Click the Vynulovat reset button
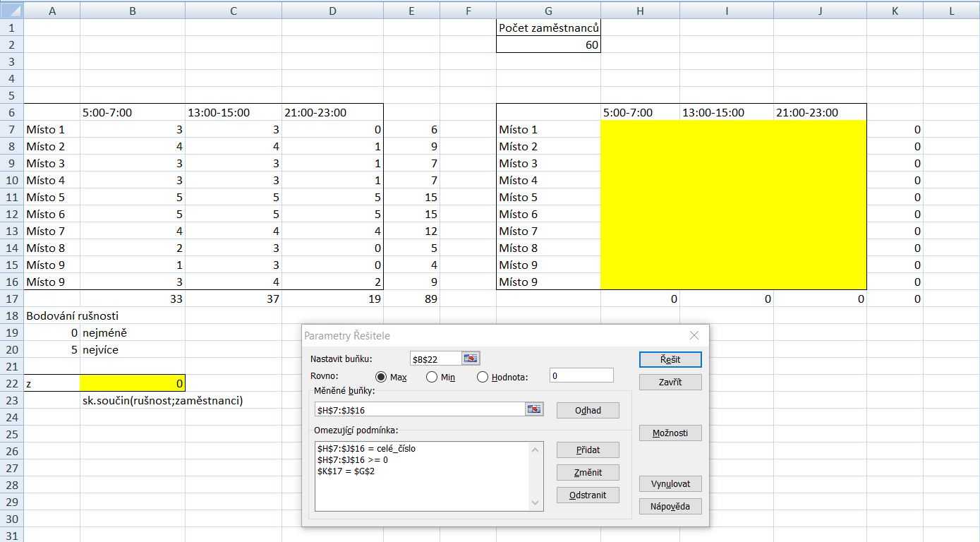980x542 pixels. (x=670, y=483)
